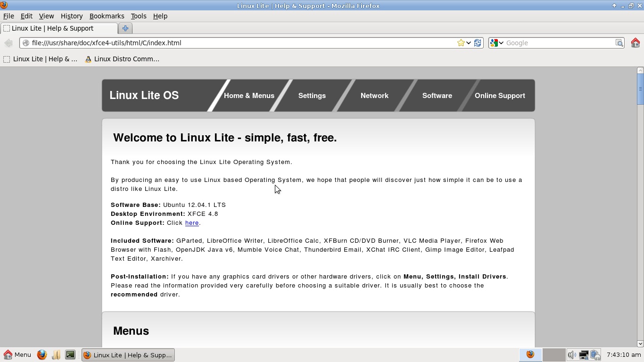Click the 'Welcome to Linux Lite' heading

coord(225,138)
